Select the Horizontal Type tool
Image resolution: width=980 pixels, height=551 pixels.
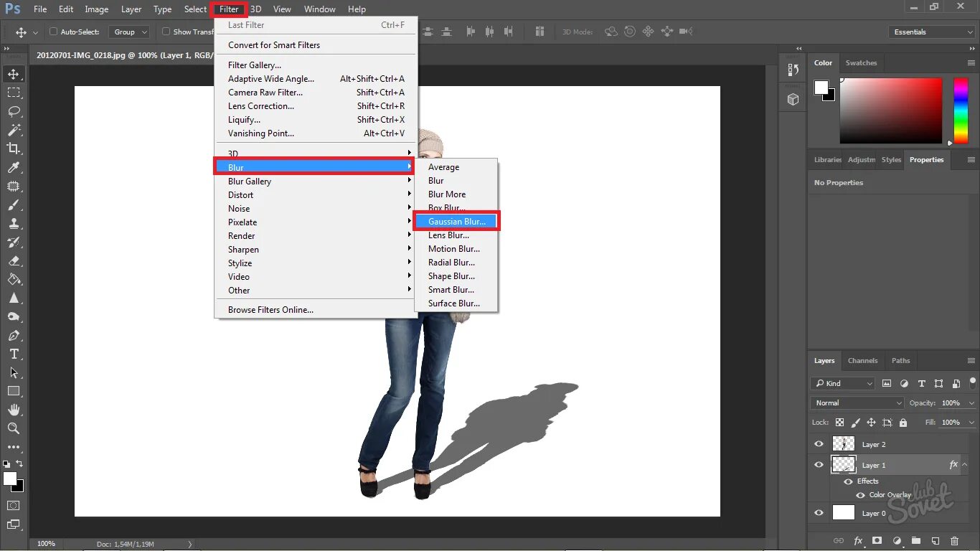[x=14, y=354]
